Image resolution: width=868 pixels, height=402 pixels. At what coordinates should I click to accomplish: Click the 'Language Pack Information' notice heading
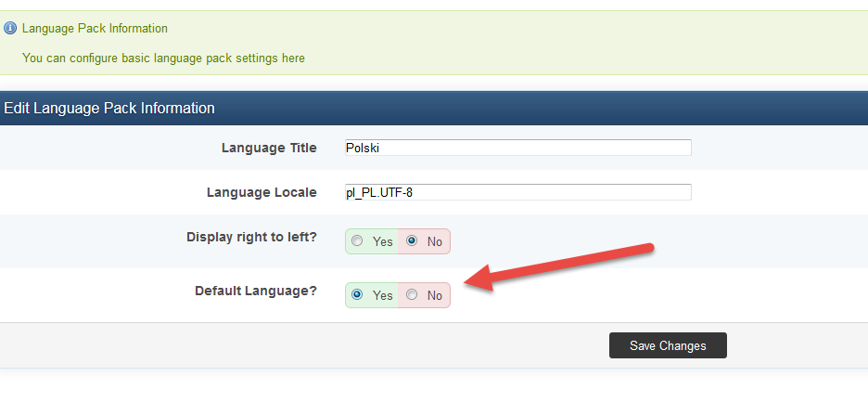(95, 29)
